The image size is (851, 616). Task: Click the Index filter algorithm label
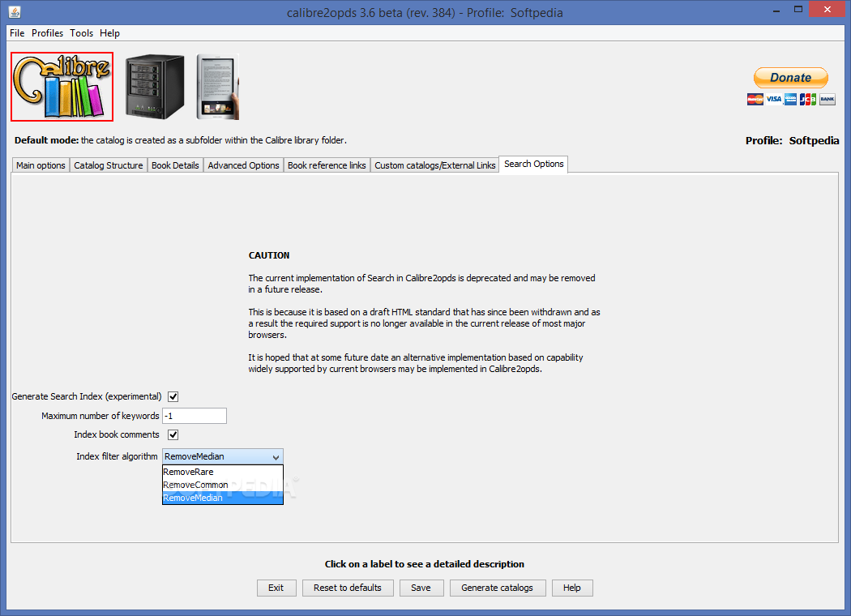pyautogui.click(x=117, y=456)
